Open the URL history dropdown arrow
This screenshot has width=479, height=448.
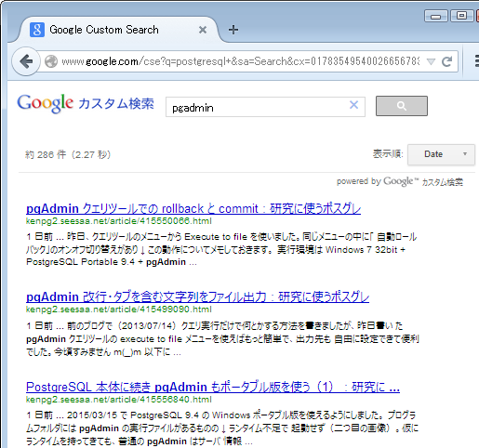431,61
